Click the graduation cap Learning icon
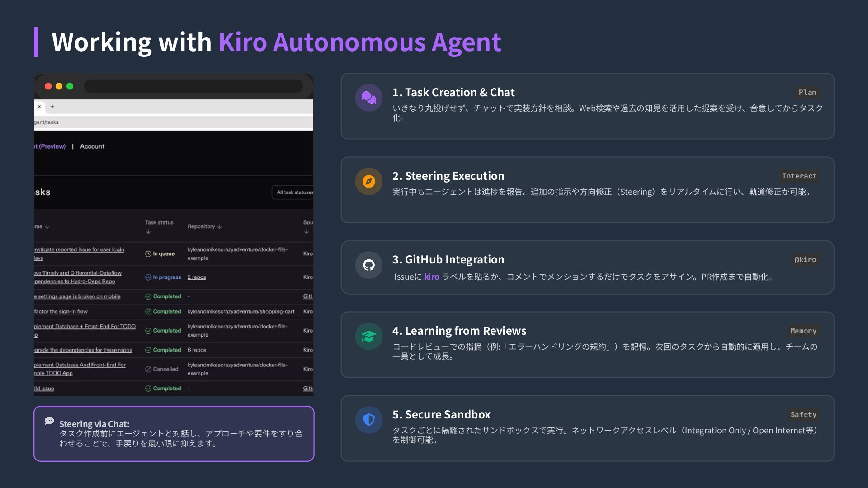This screenshot has height=488, width=868. point(369,336)
